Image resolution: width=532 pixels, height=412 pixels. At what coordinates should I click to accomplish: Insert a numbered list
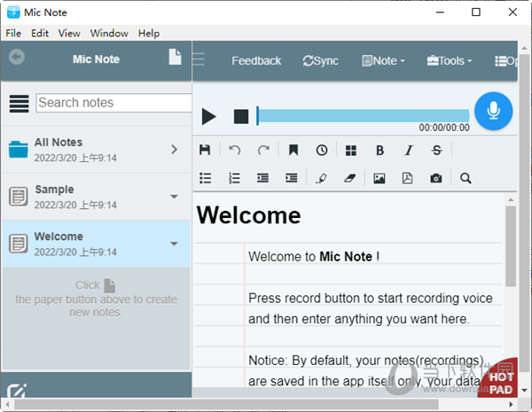click(234, 178)
